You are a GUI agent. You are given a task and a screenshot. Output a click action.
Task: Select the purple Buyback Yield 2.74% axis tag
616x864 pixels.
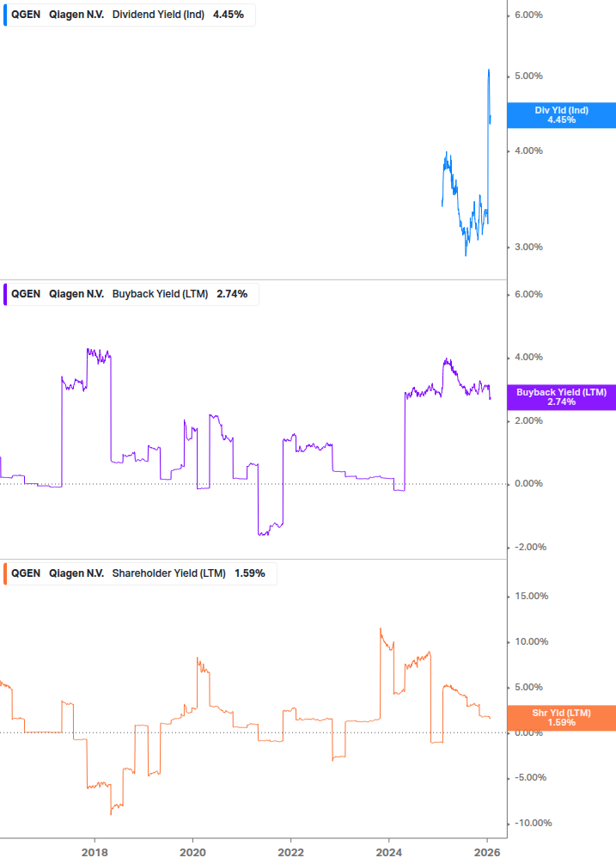click(x=562, y=397)
